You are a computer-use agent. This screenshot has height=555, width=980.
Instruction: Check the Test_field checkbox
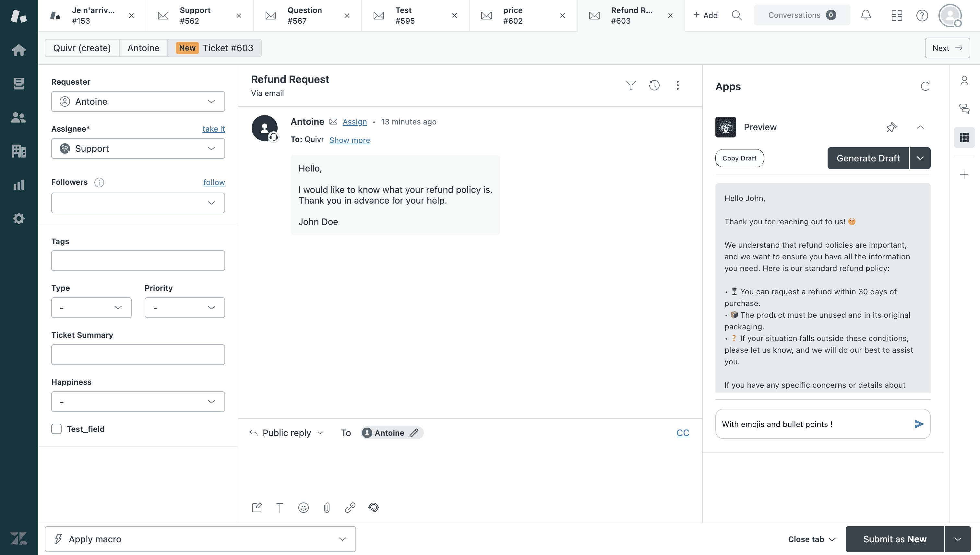56,429
